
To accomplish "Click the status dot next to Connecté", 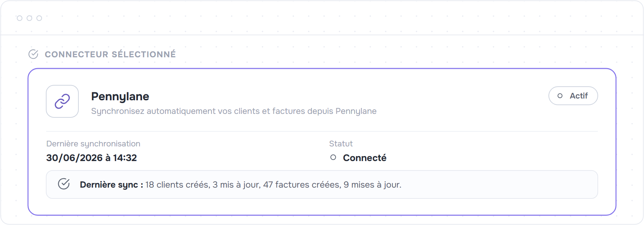I will 333,158.
